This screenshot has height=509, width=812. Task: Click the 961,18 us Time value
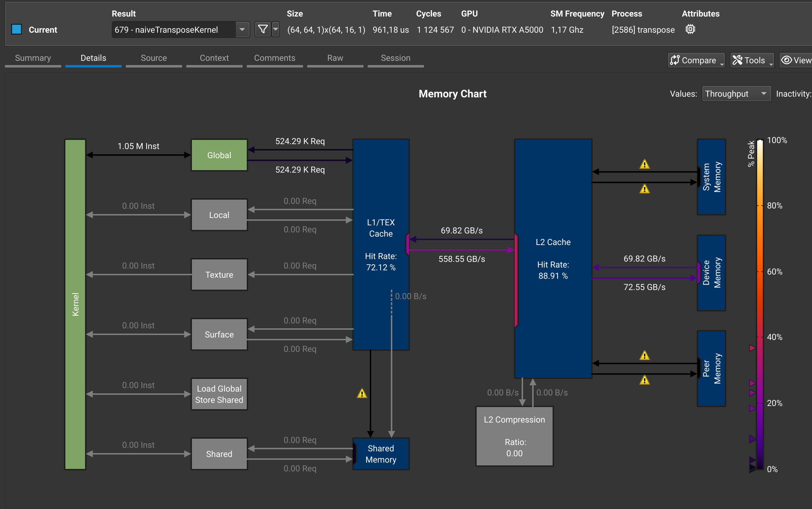coord(391,30)
